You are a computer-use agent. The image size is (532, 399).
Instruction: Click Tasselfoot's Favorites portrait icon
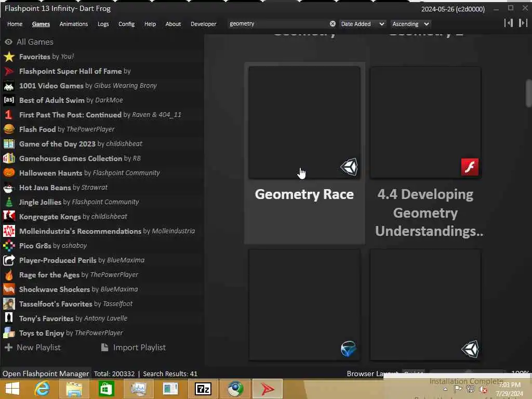point(9,304)
